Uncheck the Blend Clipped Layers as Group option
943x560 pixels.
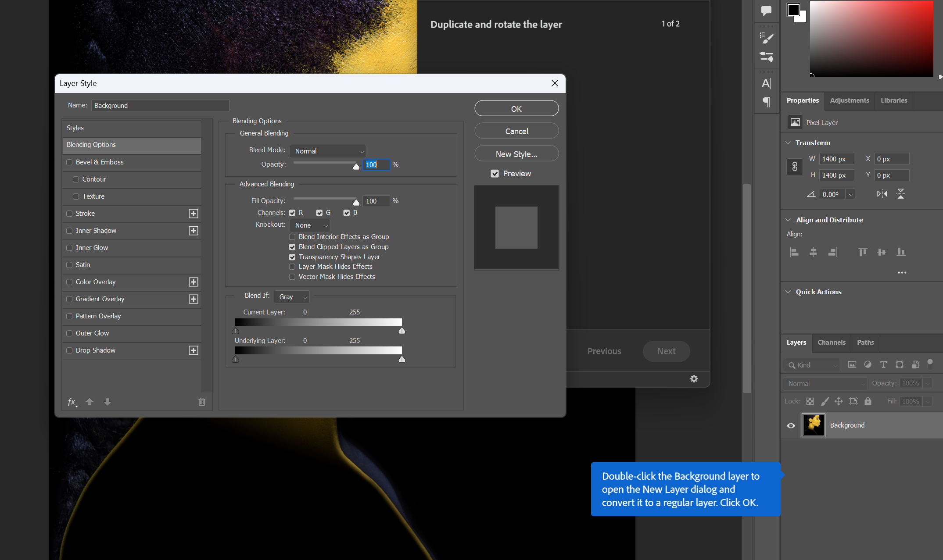click(x=292, y=247)
